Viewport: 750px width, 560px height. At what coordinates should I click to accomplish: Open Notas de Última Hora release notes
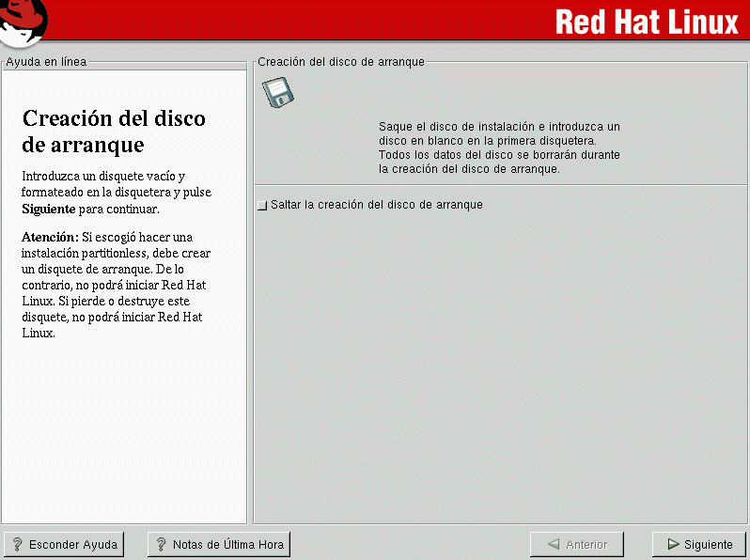(x=218, y=544)
